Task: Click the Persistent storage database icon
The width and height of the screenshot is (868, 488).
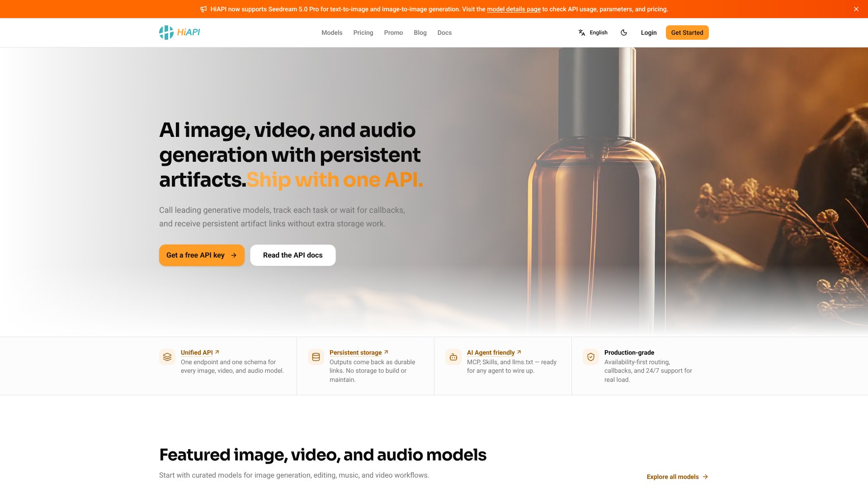Action: pyautogui.click(x=316, y=357)
